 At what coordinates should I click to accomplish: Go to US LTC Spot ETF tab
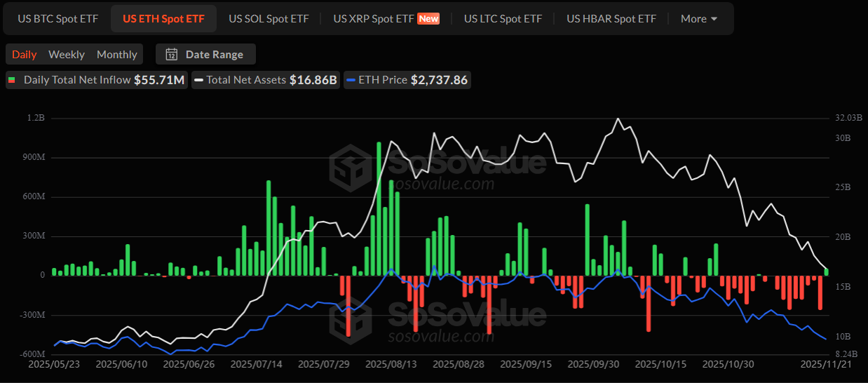pyautogui.click(x=503, y=19)
